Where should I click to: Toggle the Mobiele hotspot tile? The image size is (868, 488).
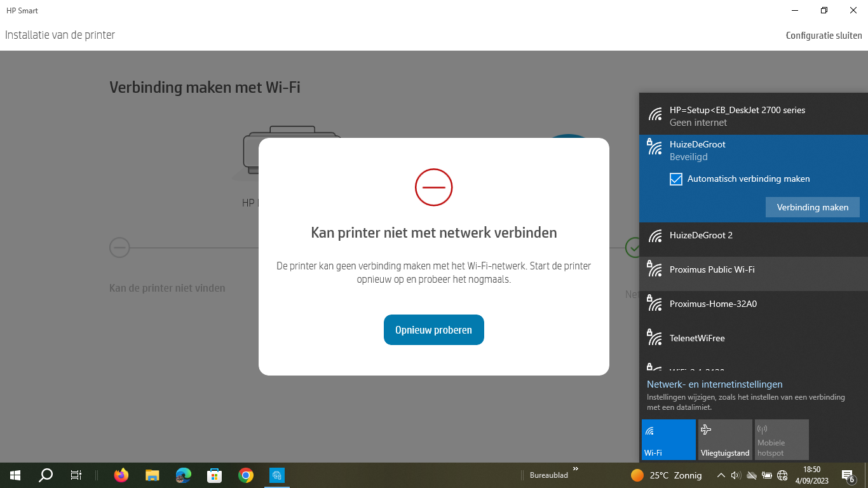point(782,439)
